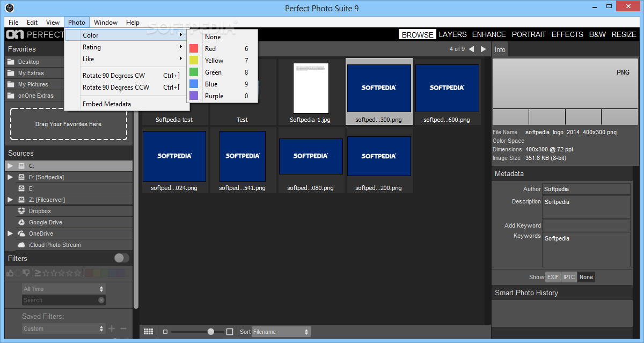644x343 pixels.
Task: Click the fifth star in Filters rating
Action: 78,273
